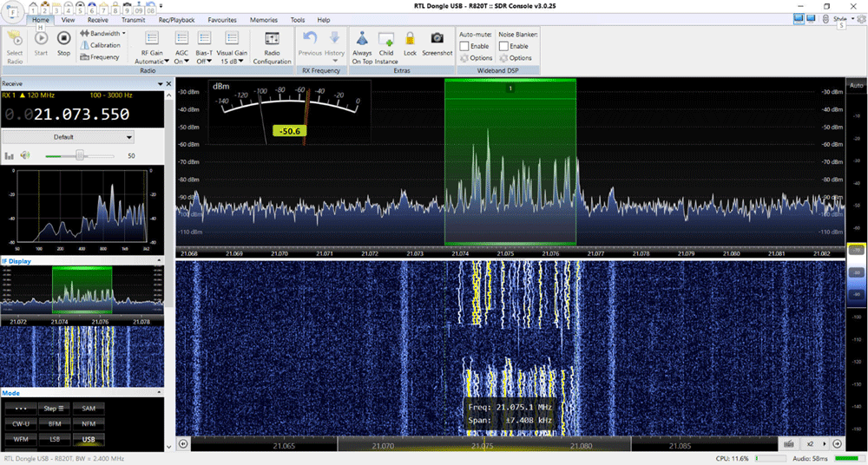Open Noise Blanker Options

516,58
